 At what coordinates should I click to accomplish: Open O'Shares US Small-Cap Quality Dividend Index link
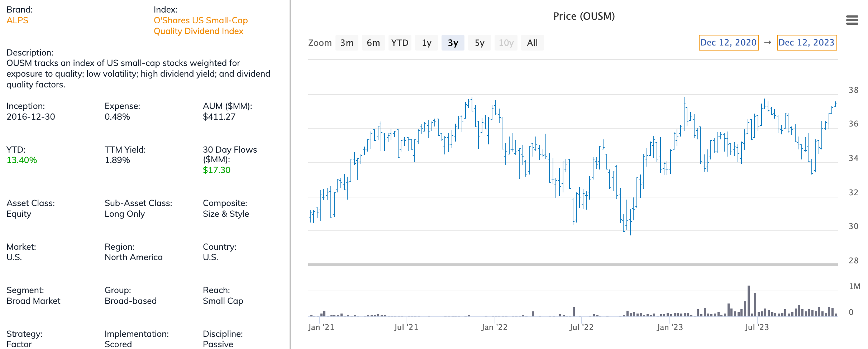(x=201, y=26)
